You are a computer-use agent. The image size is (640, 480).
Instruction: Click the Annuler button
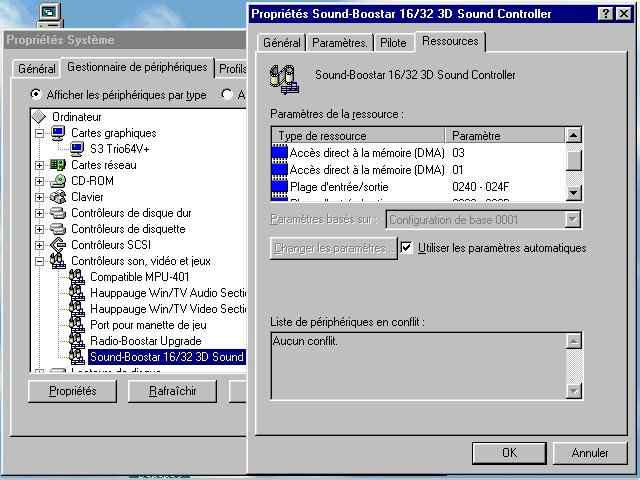point(590,453)
